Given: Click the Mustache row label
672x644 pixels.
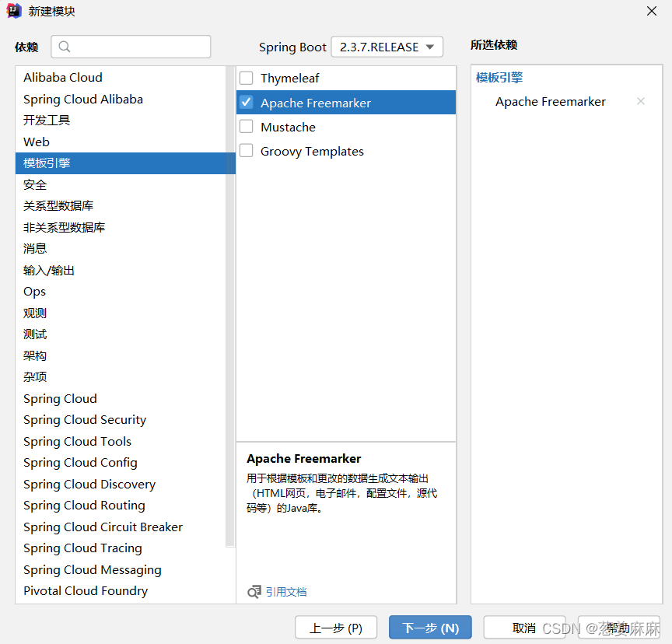Looking at the screenshot, I should coord(288,128).
